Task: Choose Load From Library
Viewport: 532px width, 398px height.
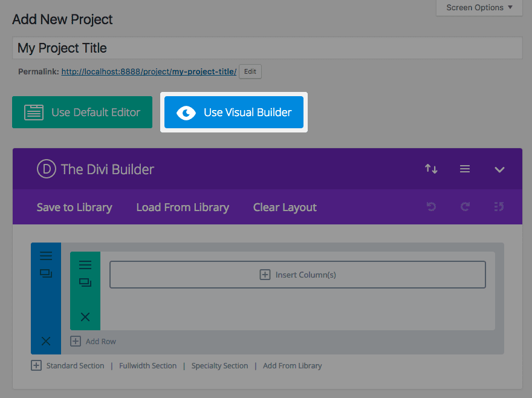Action: point(183,207)
